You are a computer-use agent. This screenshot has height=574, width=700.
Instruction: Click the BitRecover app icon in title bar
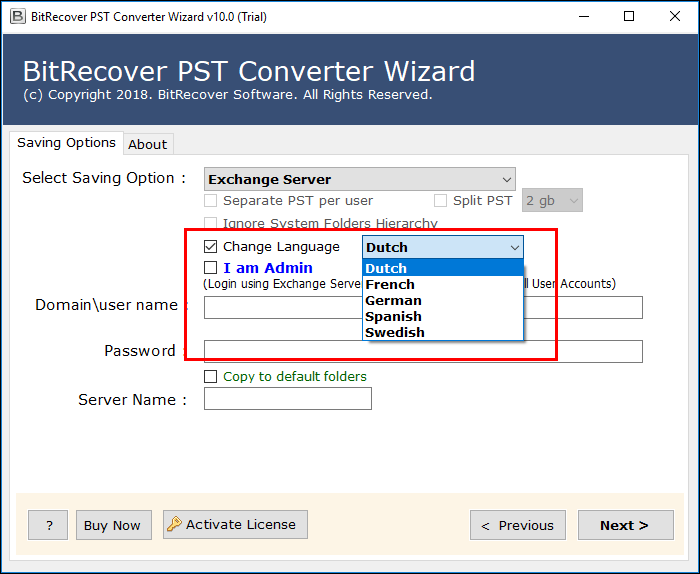(16, 16)
